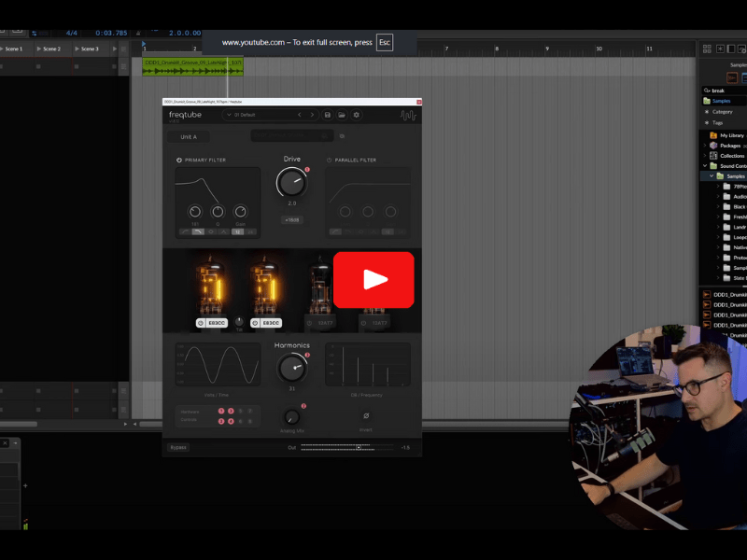Go to the next preset using right arrow

312,115
